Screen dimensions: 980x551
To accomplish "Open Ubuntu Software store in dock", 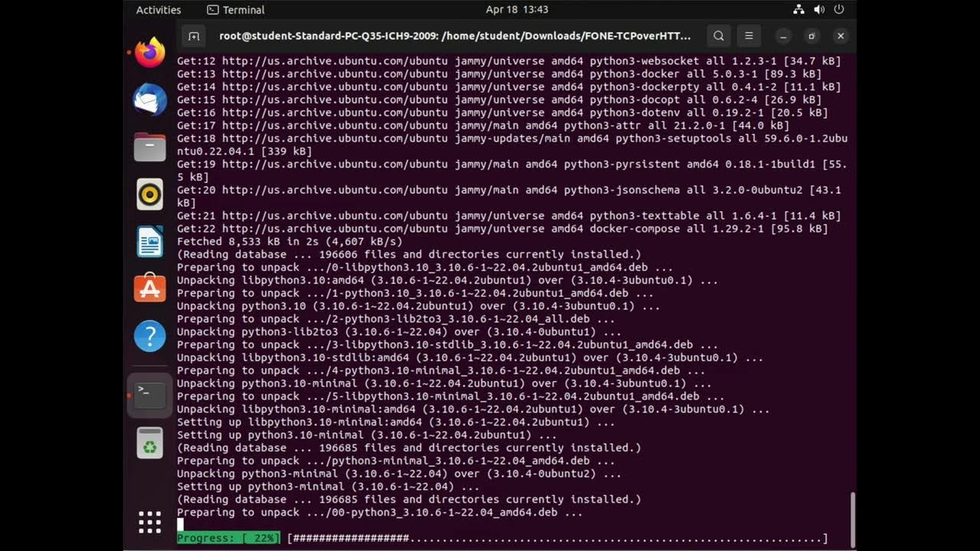I will (150, 289).
